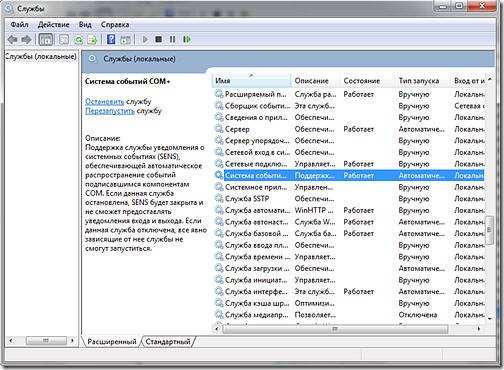Viewport: 504px width, 370px height.
Task: Open the Вид menu
Action: (x=85, y=24)
